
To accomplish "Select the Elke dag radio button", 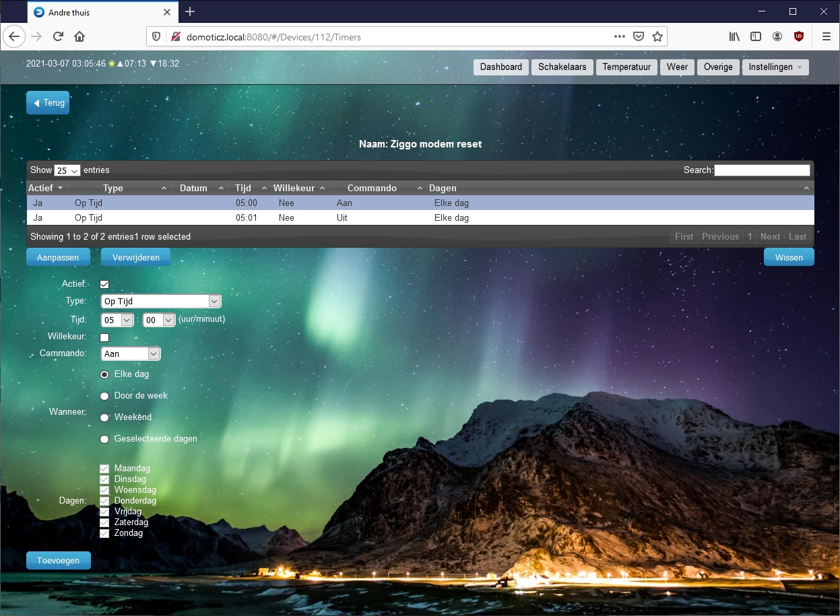I will 104,374.
